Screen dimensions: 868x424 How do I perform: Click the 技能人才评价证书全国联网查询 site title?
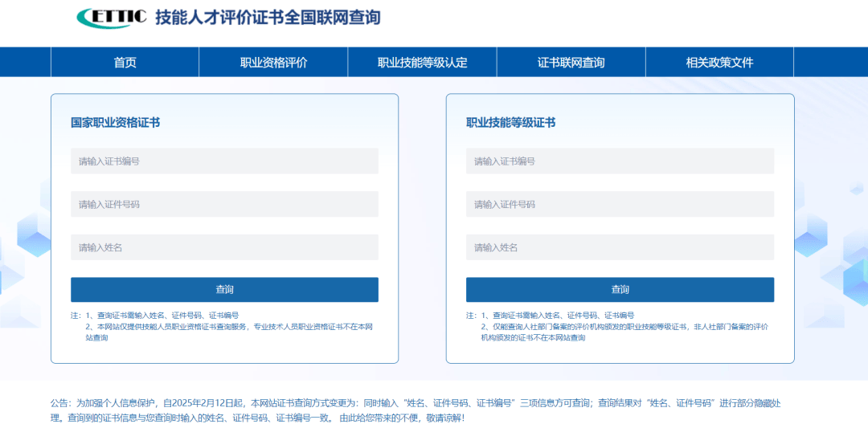268,18
